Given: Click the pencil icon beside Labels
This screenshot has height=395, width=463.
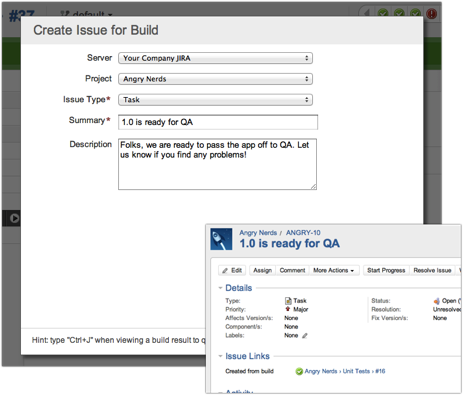Looking at the screenshot, I should [x=305, y=336].
